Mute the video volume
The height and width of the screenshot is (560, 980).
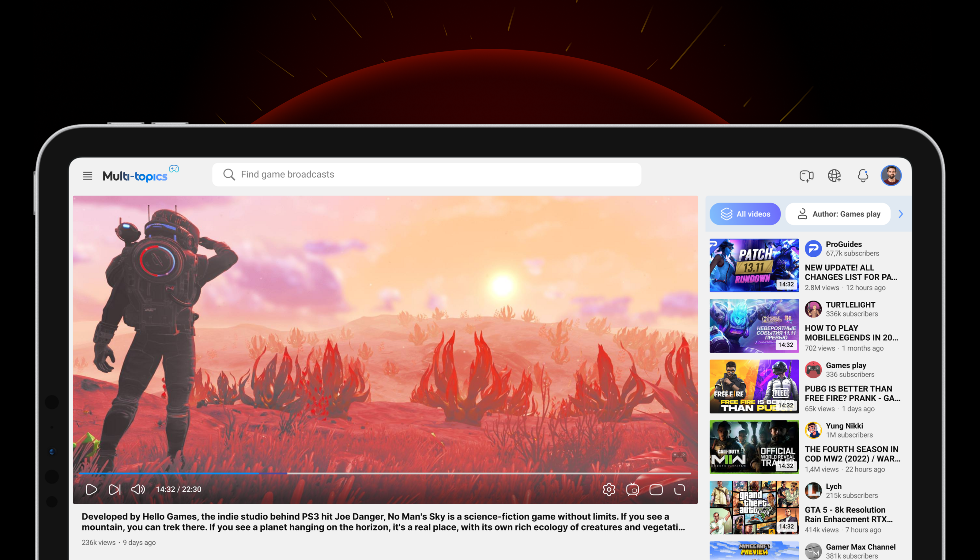click(138, 489)
